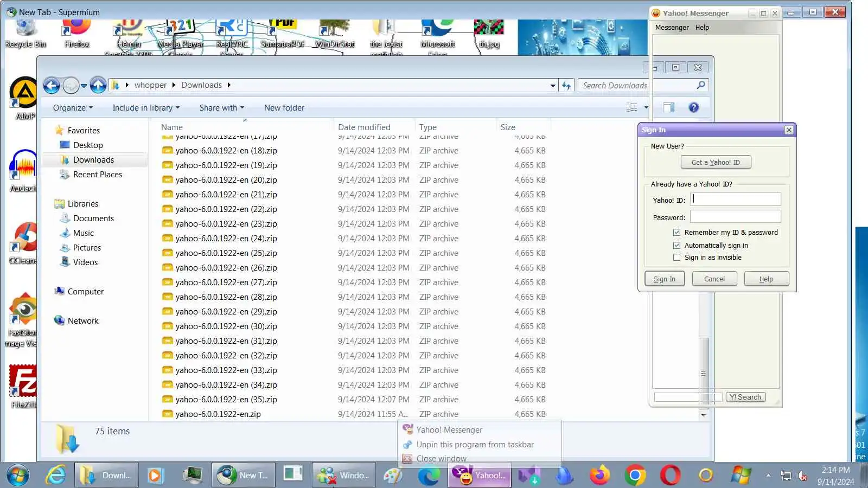Open Help menu in Yahoo! Messenger
Viewport: 868px width, 488px height.
[x=702, y=28]
